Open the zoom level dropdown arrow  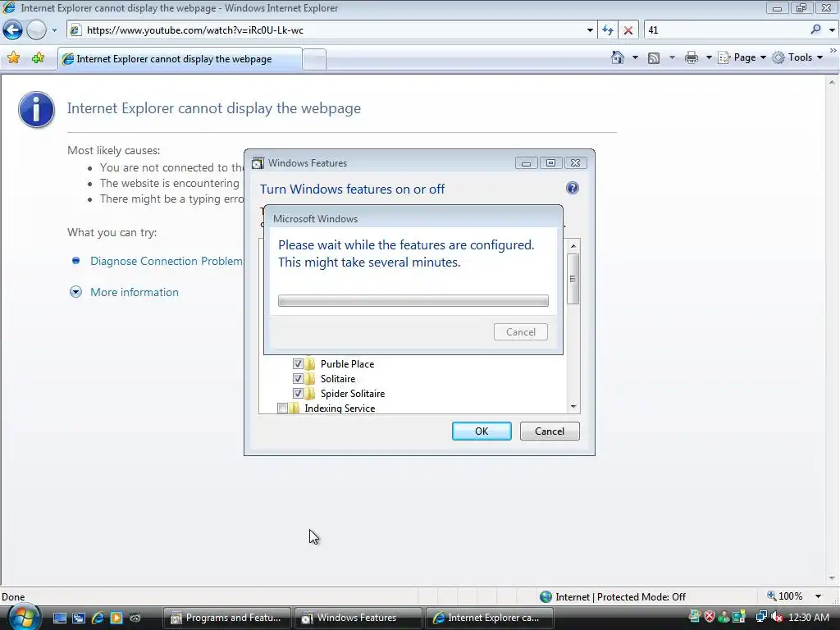click(818, 596)
